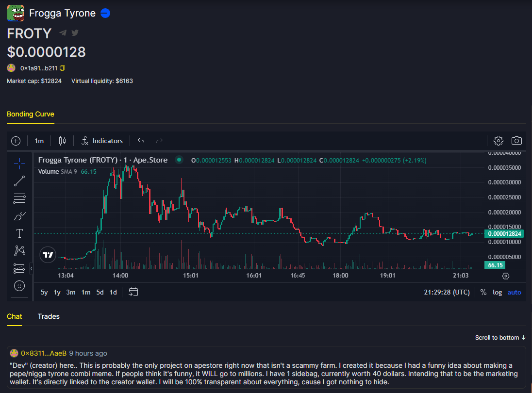The width and height of the screenshot is (532, 393).
Task: Redo the chart action
Action: pyautogui.click(x=159, y=141)
